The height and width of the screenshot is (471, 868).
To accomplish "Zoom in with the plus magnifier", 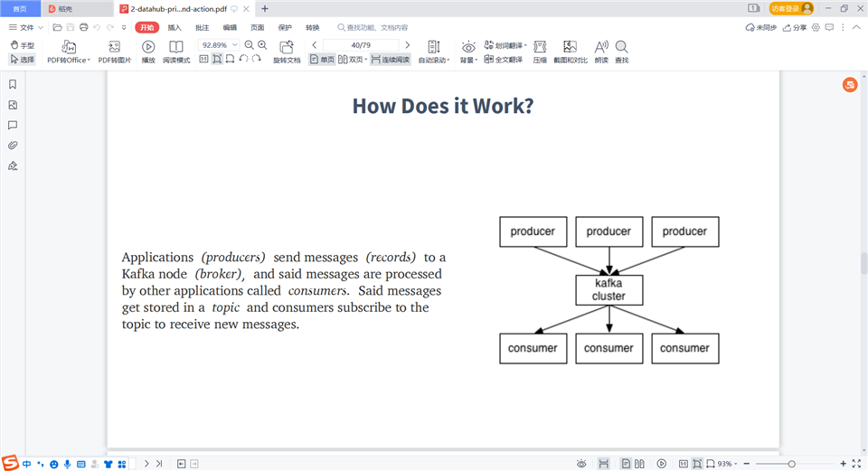I will point(262,45).
